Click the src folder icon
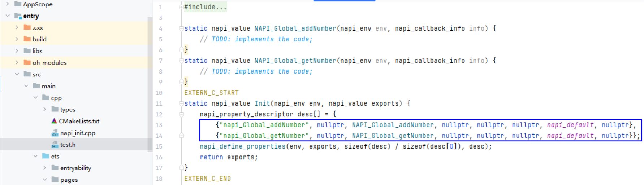The image size is (644, 185). pos(27,74)
